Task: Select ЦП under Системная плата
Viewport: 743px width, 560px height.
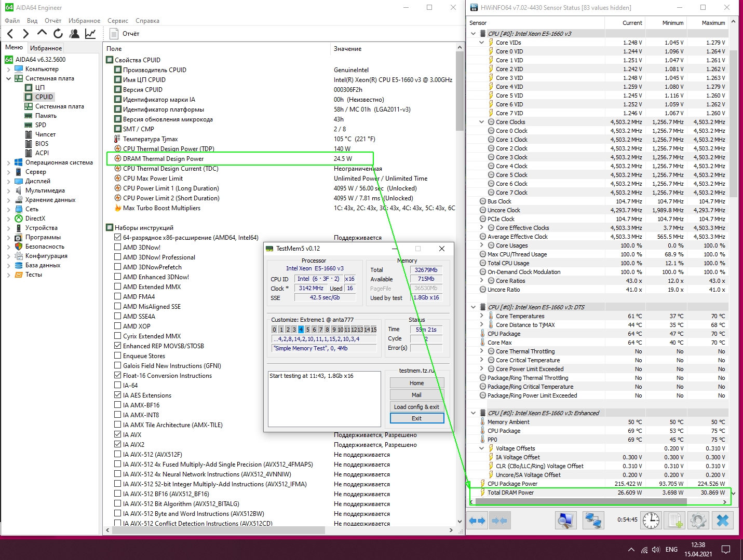Action: click(x=40, y=88)
